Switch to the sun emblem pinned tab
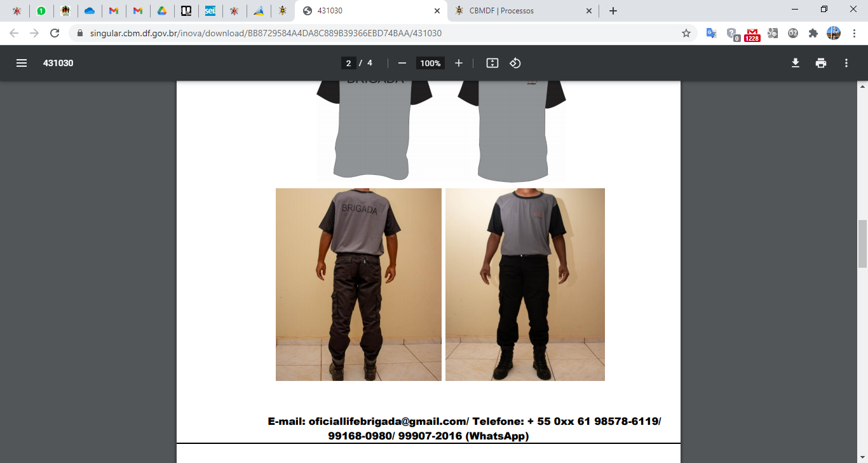This screenshot has width=868, height=463. [283, 11]
